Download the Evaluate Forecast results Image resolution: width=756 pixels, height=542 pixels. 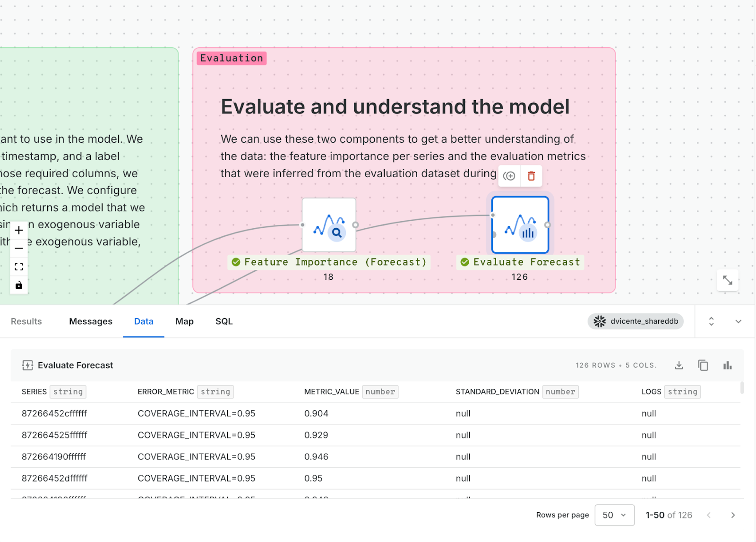pos(679,365)
